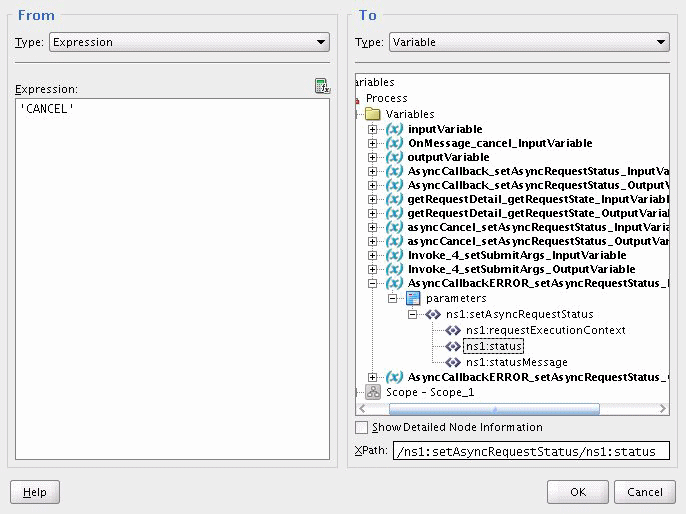The height and width of the screenshot is (514, 686).
Task: Expand the inputVariable node
Action: 372,129
